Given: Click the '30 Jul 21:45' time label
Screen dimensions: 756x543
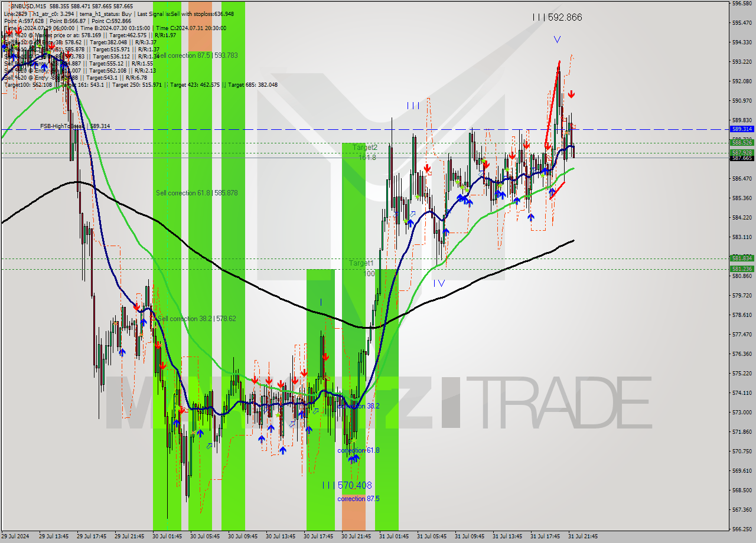Looking at the screenshot, I should pos(356,537).
